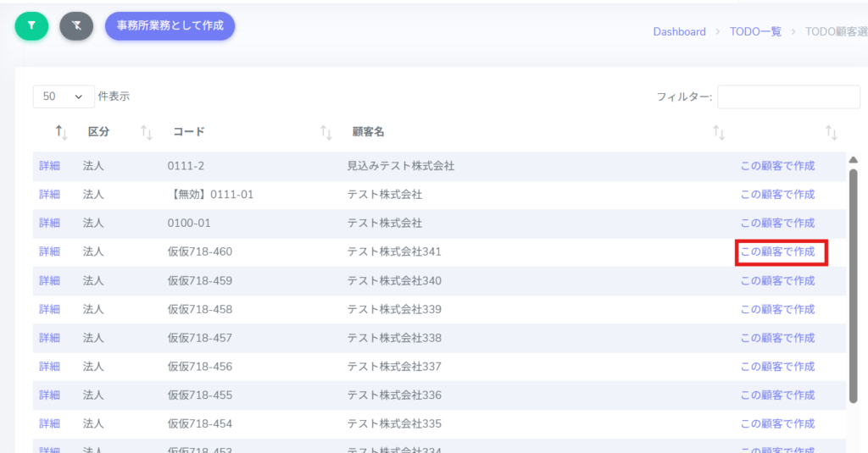868x453 pixels.
Task: Click the gray clear-filter icon button
Action: (76, 26)
